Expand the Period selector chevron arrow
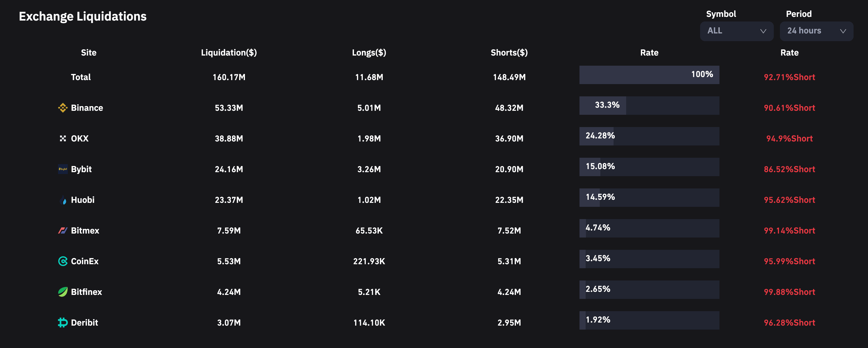The height and width of the screenshot is (348, 868). (x=843, y=31)
